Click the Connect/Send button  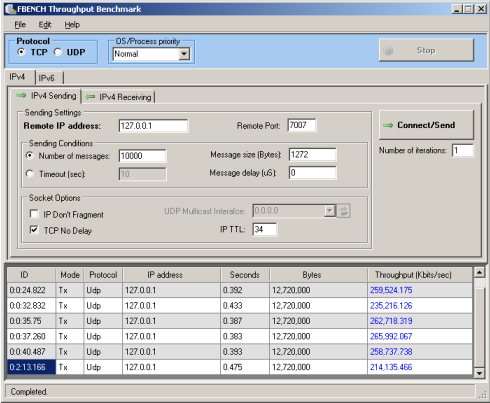pyautogui.click(x=426, y=125)
